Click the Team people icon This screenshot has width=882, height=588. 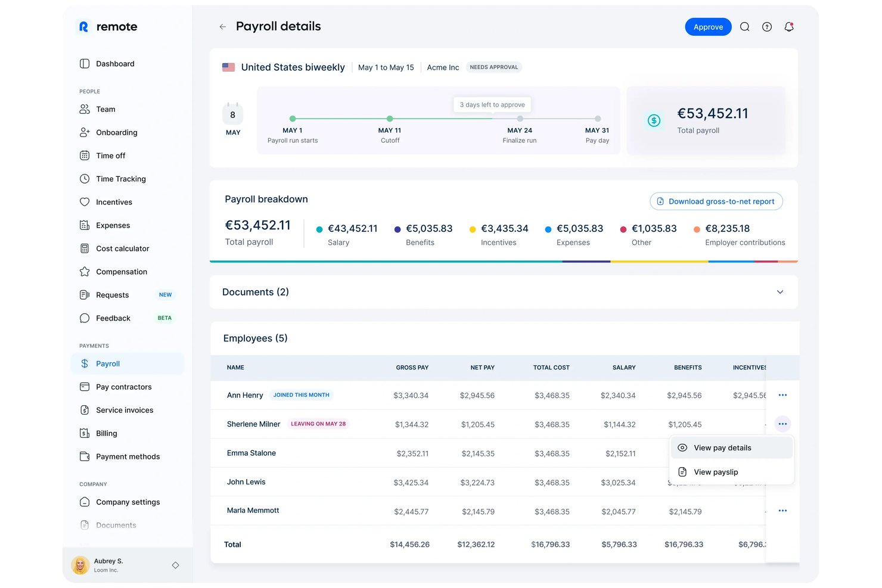85,109
